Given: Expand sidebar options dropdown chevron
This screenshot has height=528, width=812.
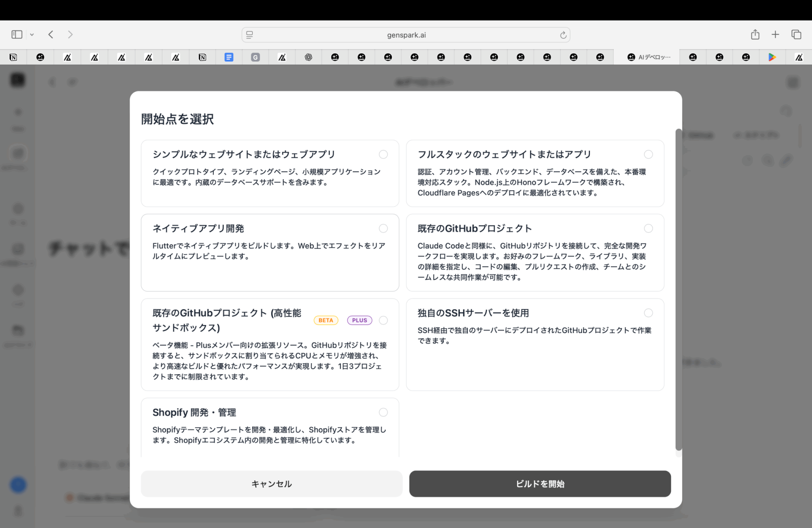Looking at the screenshot, I should (32, 35).
